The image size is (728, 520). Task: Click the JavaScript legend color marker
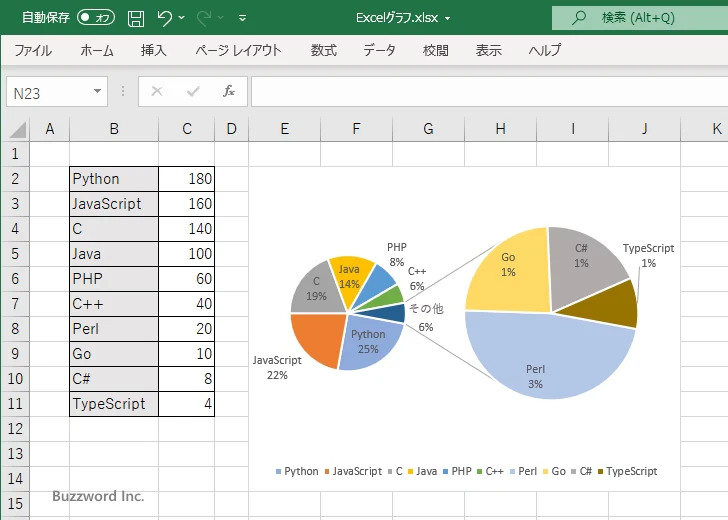[327, 472]
